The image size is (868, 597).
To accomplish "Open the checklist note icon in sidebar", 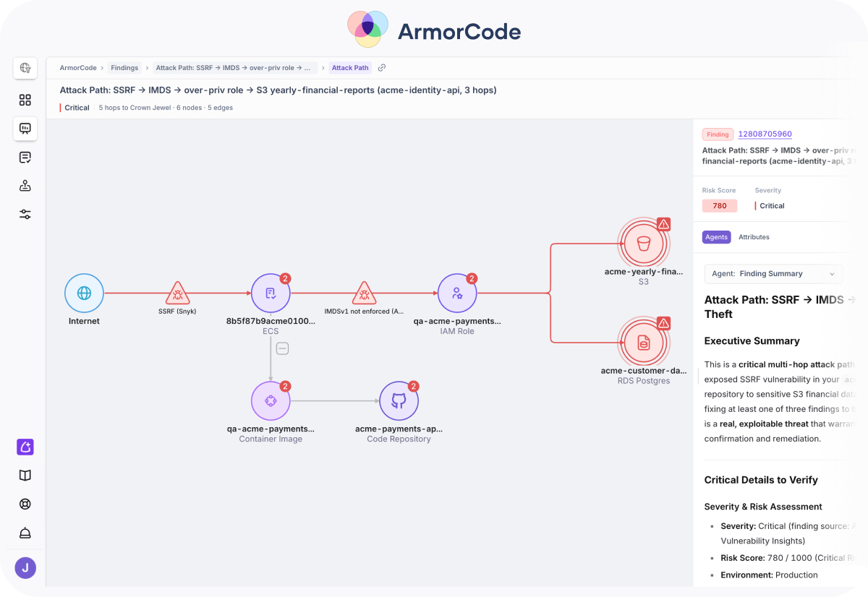I will click(25, 158).
